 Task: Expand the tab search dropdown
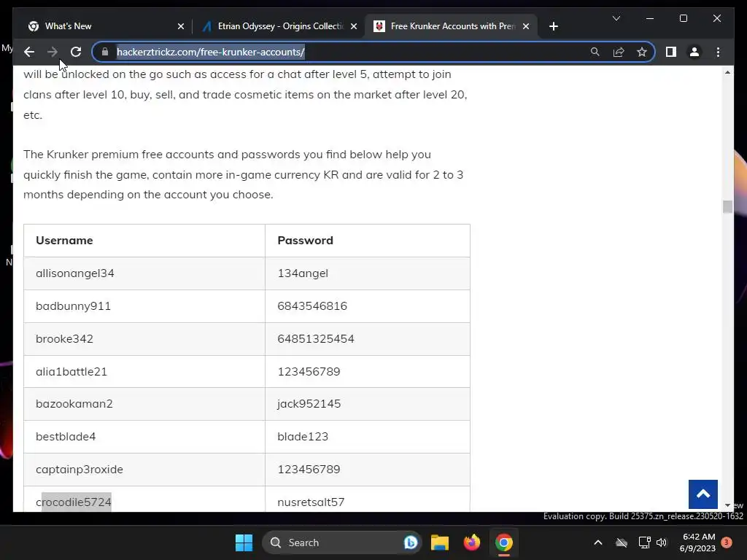click(x=616, y=18)
